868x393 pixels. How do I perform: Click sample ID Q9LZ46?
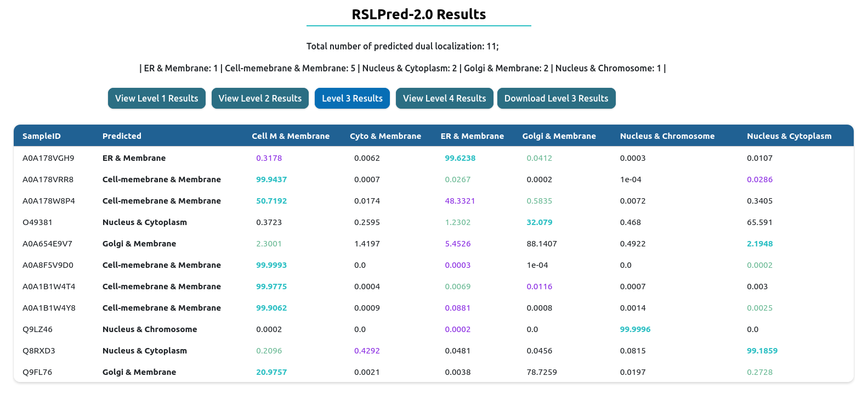[37, 329]
